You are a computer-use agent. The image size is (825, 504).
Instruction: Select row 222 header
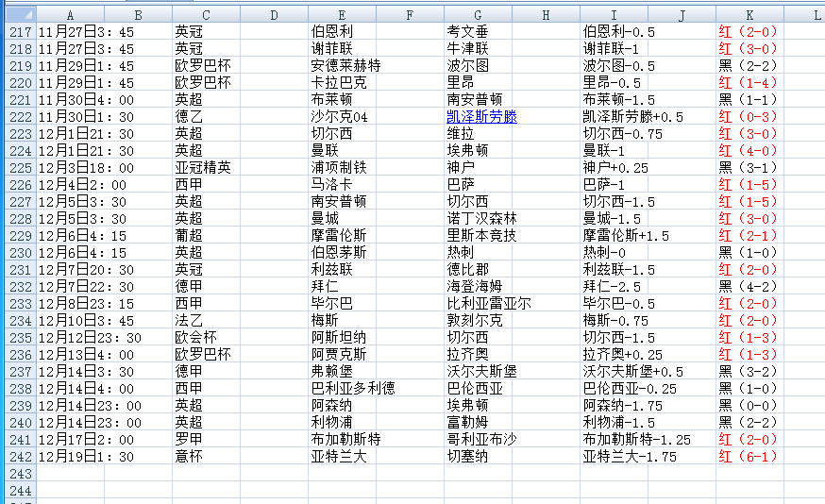click(21, 117)
